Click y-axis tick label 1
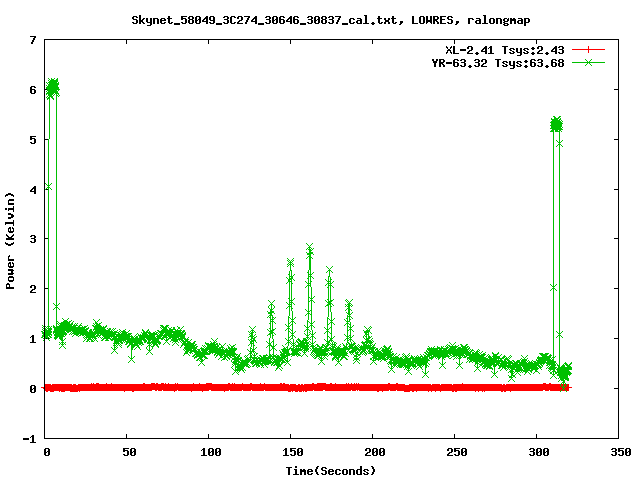Image resolution: width=640 pixels, height=480 pixels. point(33,339)
